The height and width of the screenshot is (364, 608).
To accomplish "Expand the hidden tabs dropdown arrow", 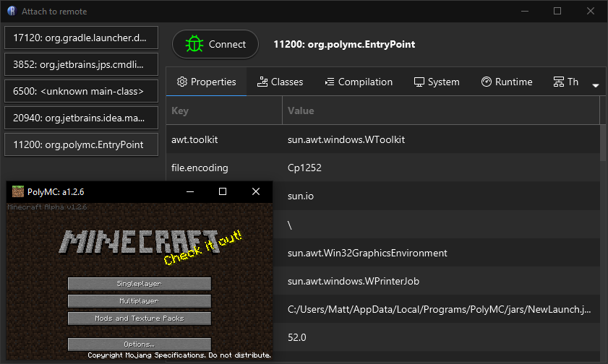I will [596, 85].
